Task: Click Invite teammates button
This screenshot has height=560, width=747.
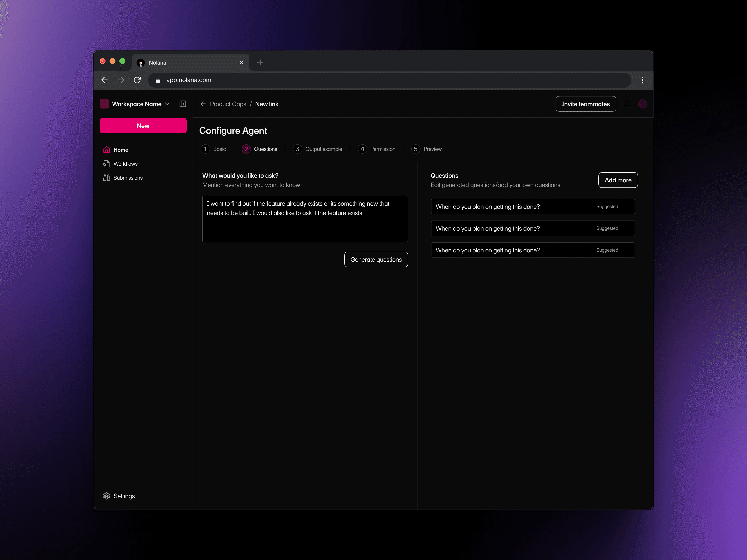Action: coord(586,104)
